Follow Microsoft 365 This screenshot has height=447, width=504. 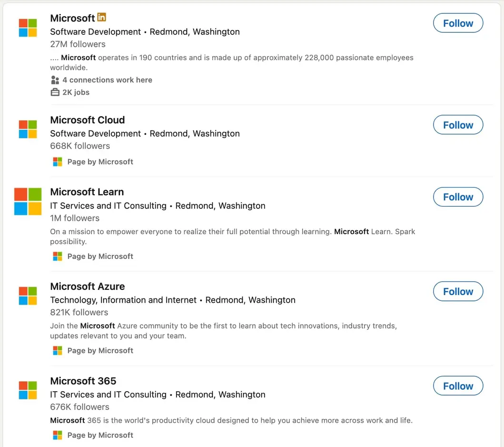pos(457,386)
